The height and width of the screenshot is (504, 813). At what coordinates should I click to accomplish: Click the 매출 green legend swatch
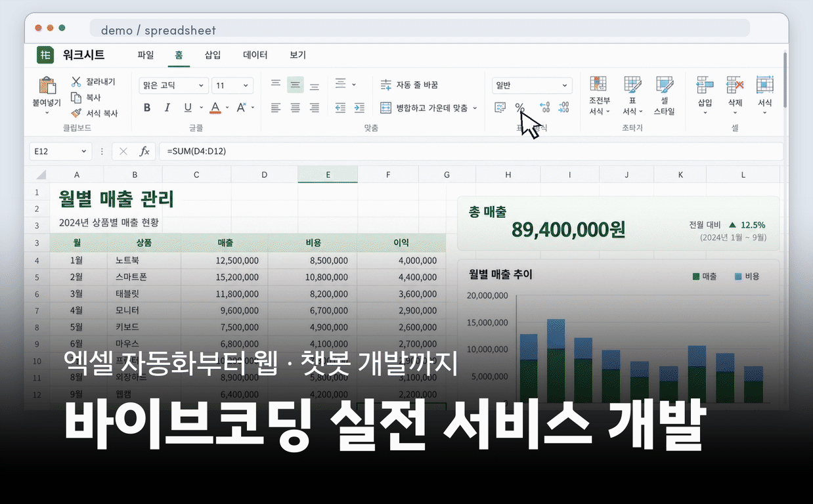(x=697, y=277)
